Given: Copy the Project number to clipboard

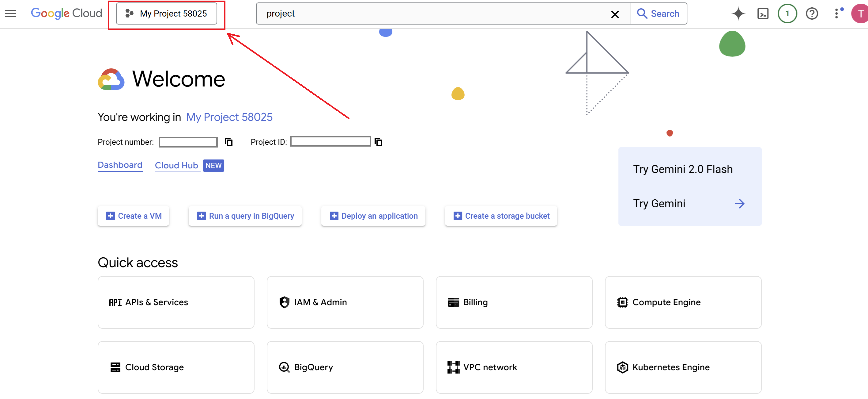Looking at the screenshot, I should [229, 142].
